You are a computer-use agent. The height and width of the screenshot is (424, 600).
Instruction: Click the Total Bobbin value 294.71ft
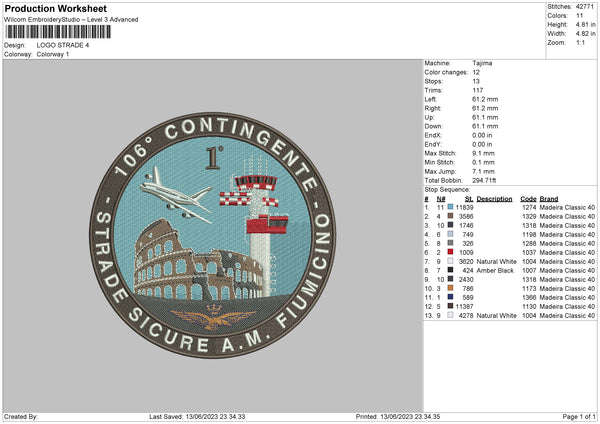tap(484, 180)
